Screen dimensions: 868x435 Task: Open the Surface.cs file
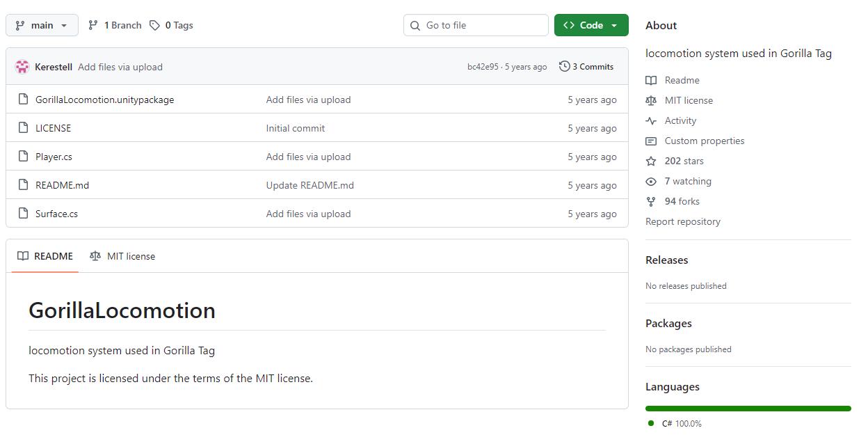[x=56, y=214]
